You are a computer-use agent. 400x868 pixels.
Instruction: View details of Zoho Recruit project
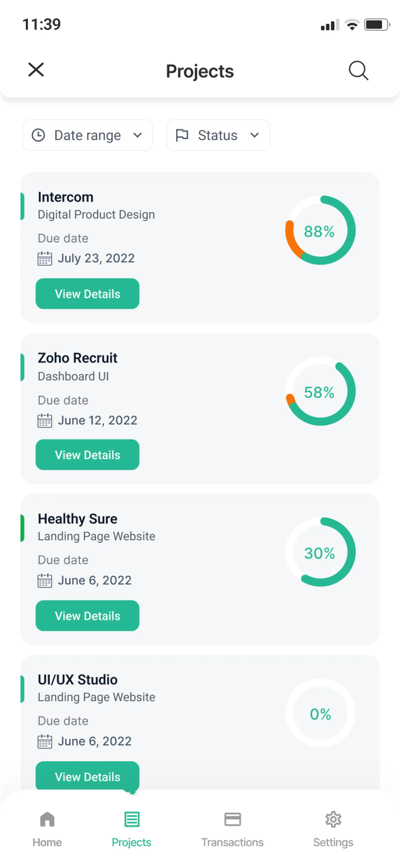[x=87, y=455]
